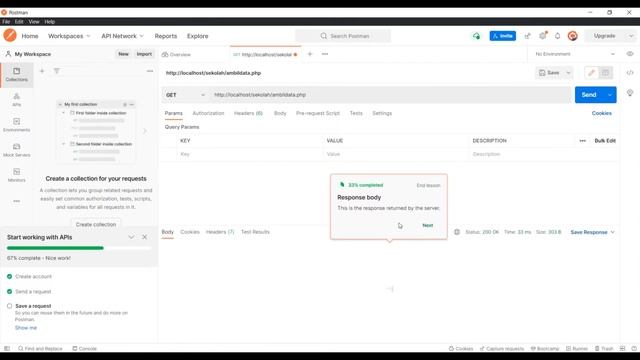Switch to the Pre-request Script tab
Image resolution: width=640 pixels, height=360 pixels.
click(318, 113)
